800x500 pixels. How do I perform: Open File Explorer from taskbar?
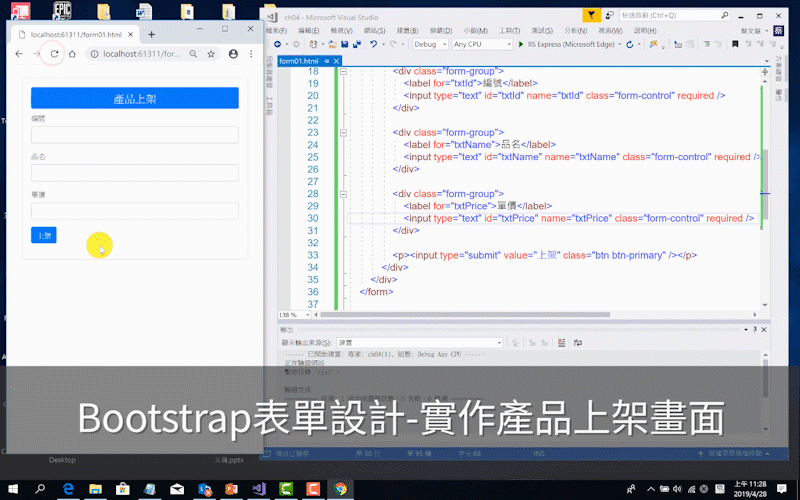click(x=95, y=489)
